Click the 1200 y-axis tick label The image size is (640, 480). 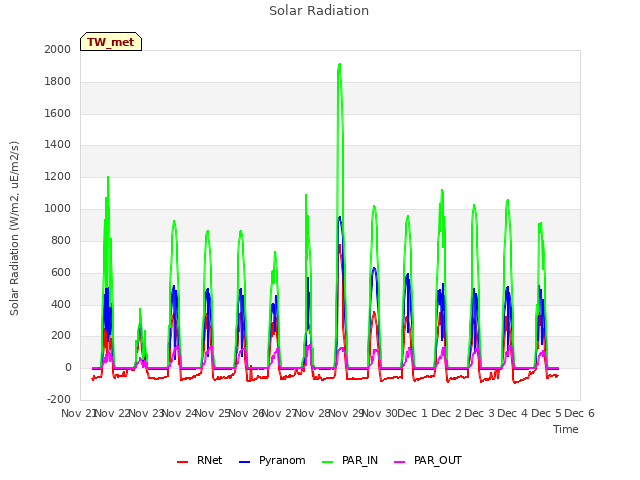click(58, 177)
